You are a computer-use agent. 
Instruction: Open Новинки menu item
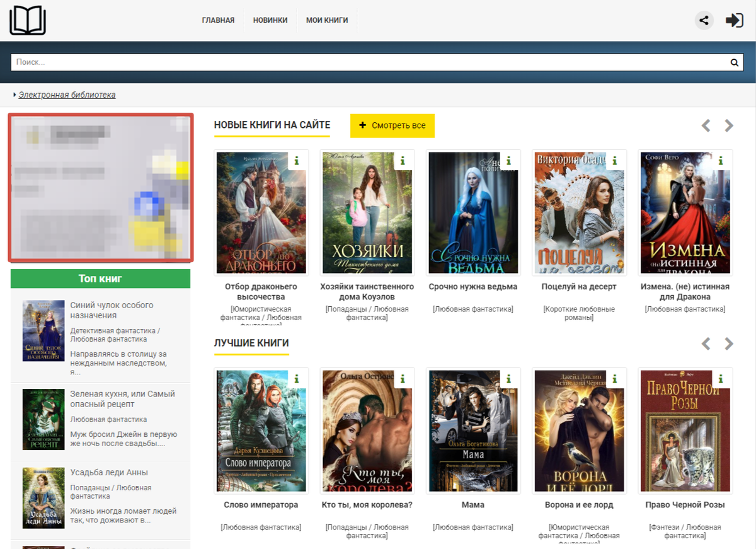[x=270, y=20]
